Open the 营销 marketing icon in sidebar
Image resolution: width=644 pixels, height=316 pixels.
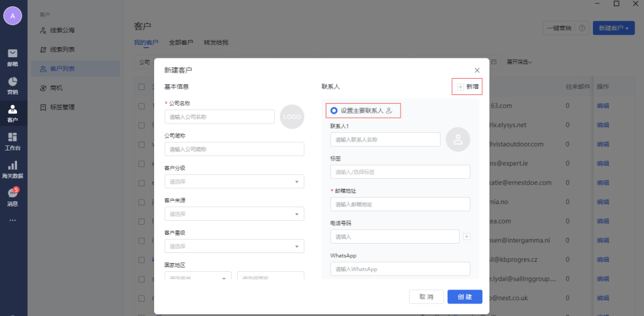pyautogui.click(x=13, y=85)
